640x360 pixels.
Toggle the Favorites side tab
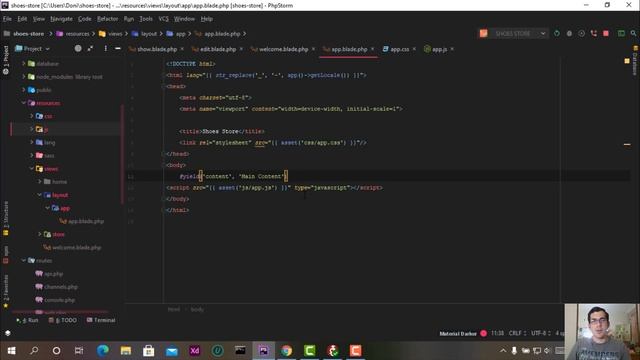(x=6, y=291)
